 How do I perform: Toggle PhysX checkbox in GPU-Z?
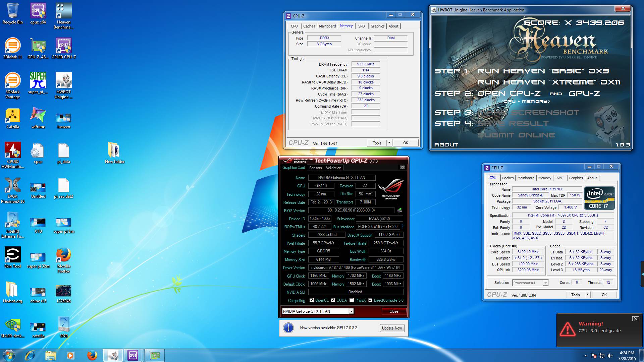point(352,300)
